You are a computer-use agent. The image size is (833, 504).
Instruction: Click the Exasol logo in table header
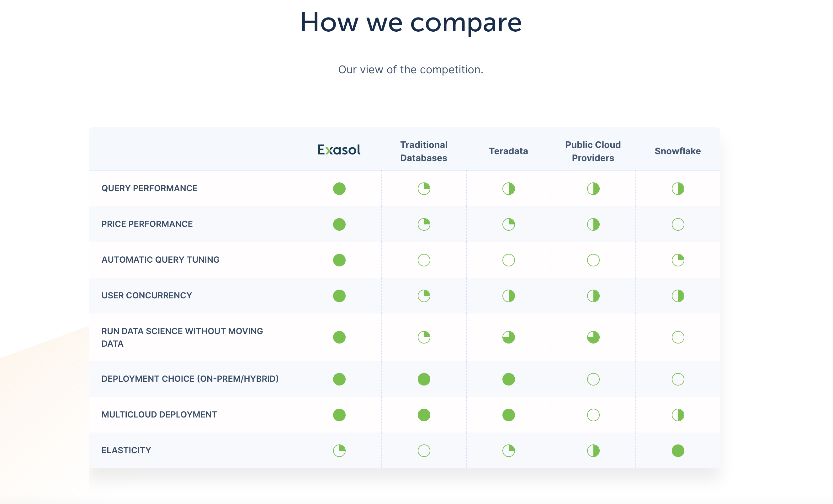(339, 150)
